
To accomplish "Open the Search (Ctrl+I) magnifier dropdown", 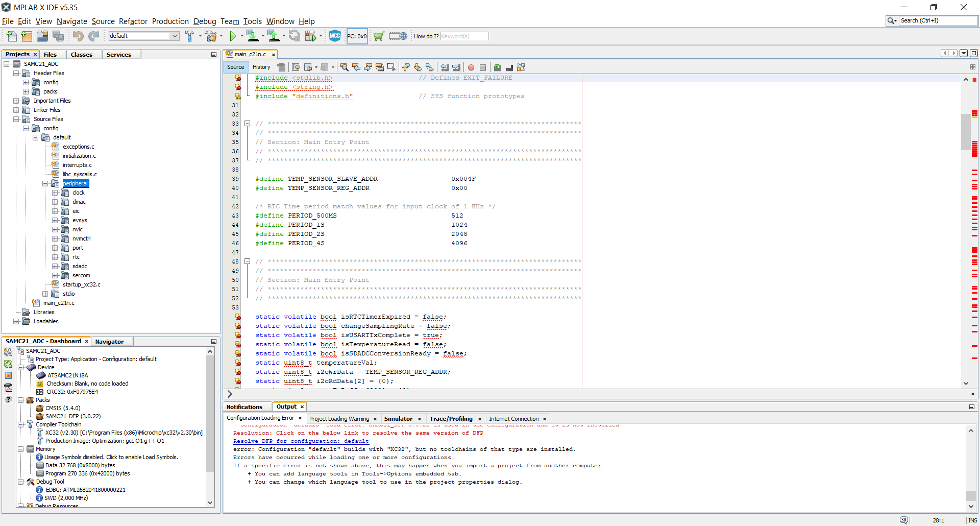I will pyautogui.click(x=892, y=20).
